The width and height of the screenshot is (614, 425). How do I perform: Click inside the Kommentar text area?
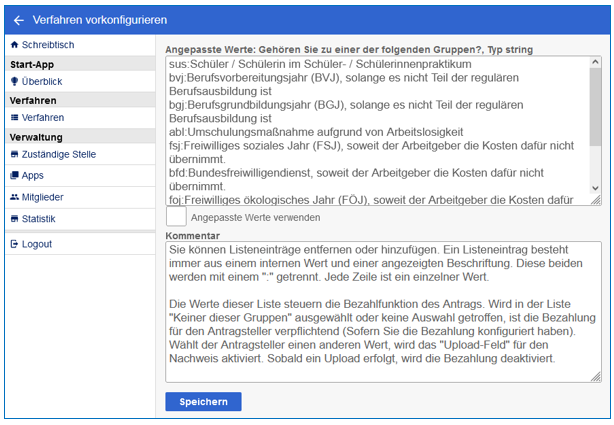pyautogui.click(x=380, y=310)
